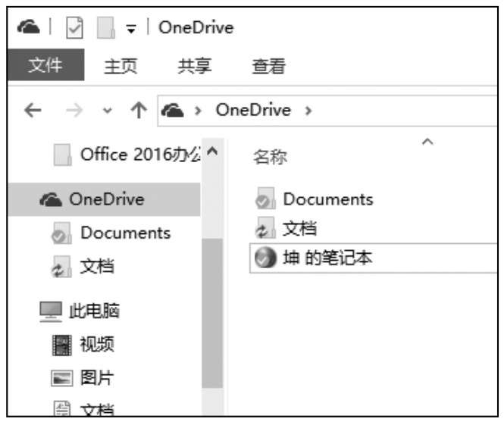Switch to the 共享 ribbon tab
Viewport: 504px width, 422px height.
coord(194,66)
